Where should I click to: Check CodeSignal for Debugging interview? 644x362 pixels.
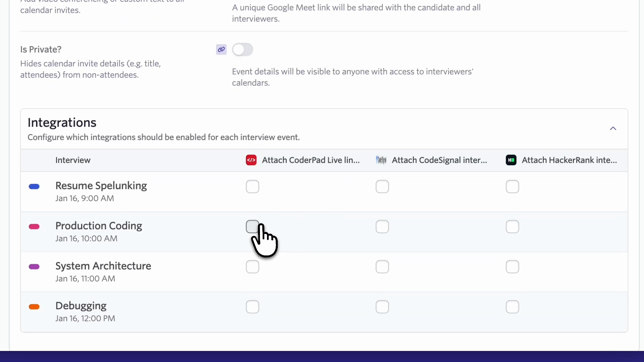pyautogui.click(x=382, y=307)
